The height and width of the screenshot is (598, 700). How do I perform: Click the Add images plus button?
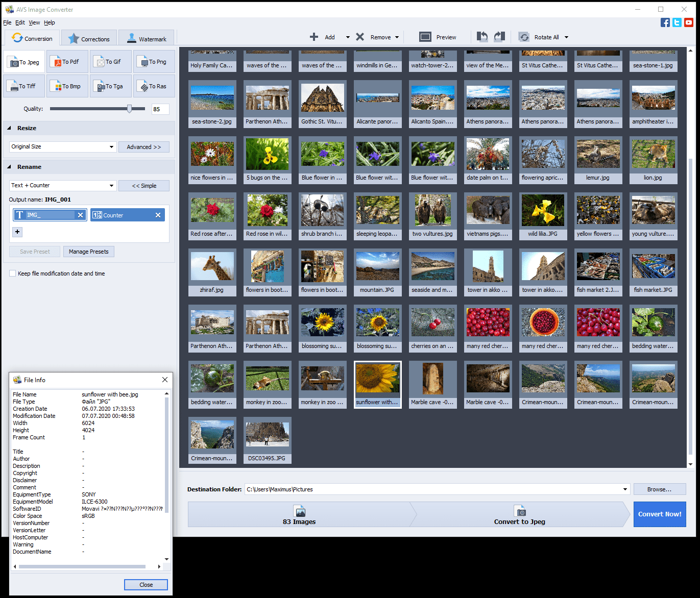tap(322, 37)
